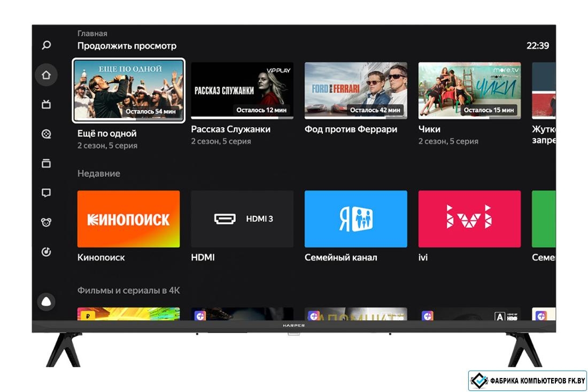Click 'Осталось 15 мин' badge
The image size is (588, 392).
click(489, 110)
